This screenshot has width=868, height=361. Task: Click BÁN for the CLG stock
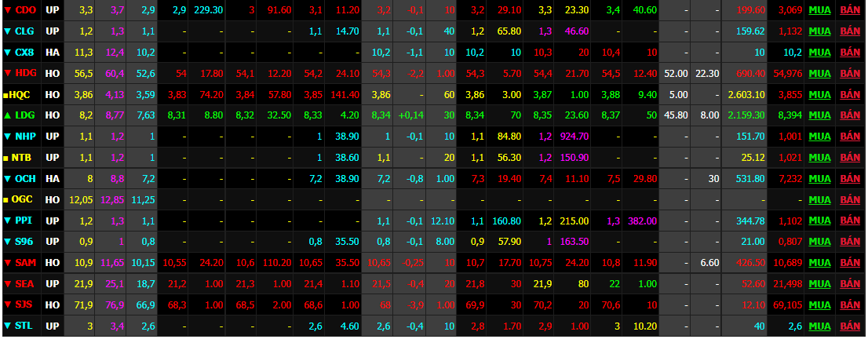[850, 31]
